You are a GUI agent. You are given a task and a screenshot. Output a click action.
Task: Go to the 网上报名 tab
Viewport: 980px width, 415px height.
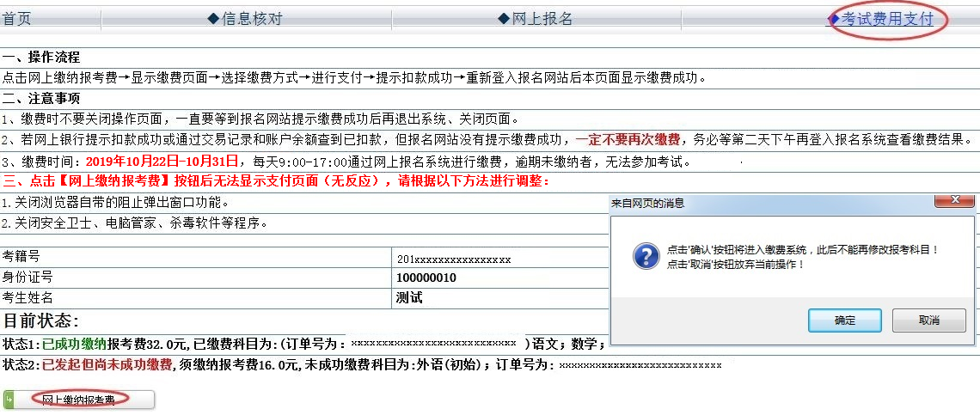pos(542,19)
